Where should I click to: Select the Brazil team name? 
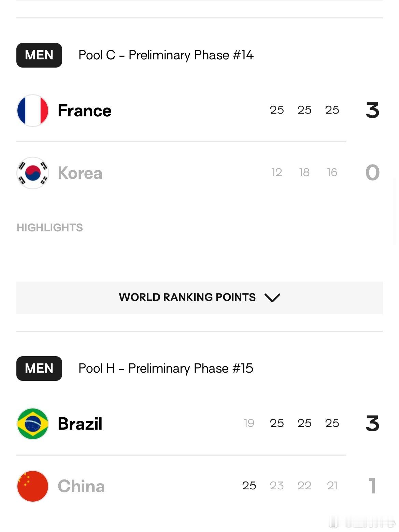point(80,423)
